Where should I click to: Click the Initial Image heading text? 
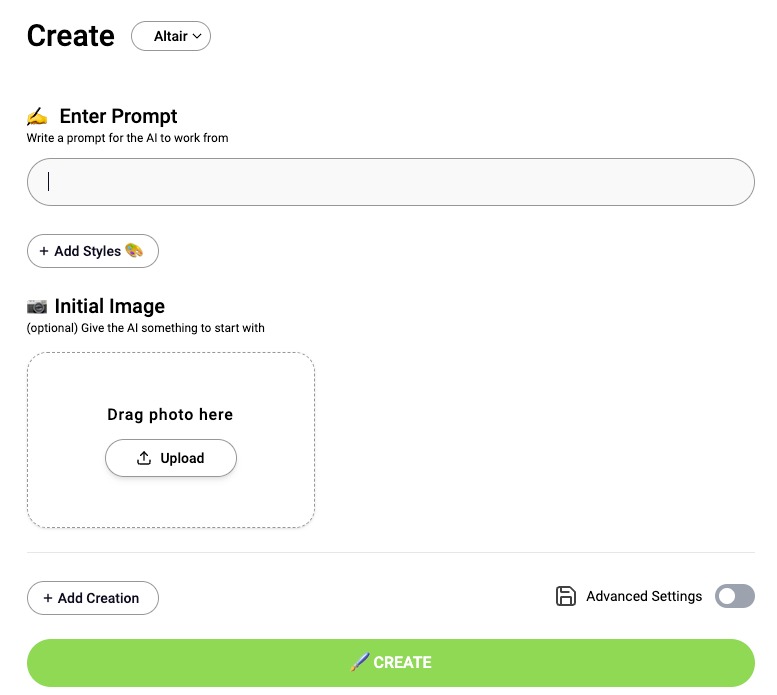click(110, 306)
